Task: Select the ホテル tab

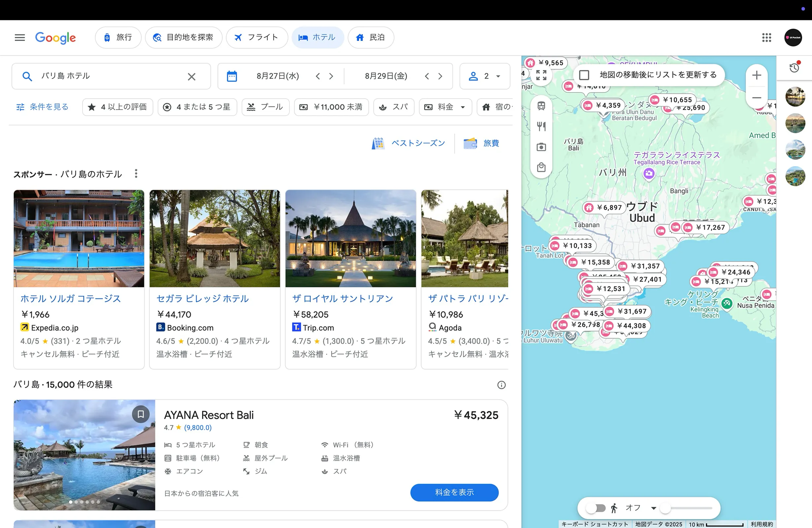Action: pos(318,38)
